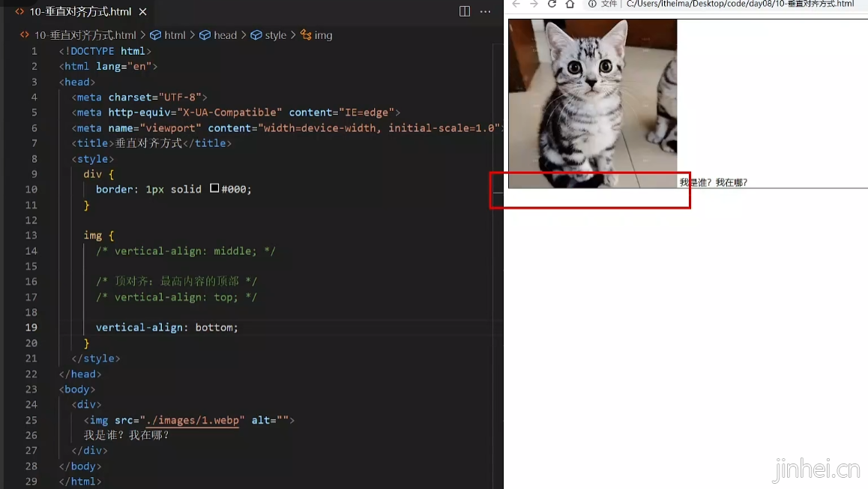The width and height of the screenshot is (868, 489).
Task: Click the site info icon in address bar
Action: click(592, 4)
